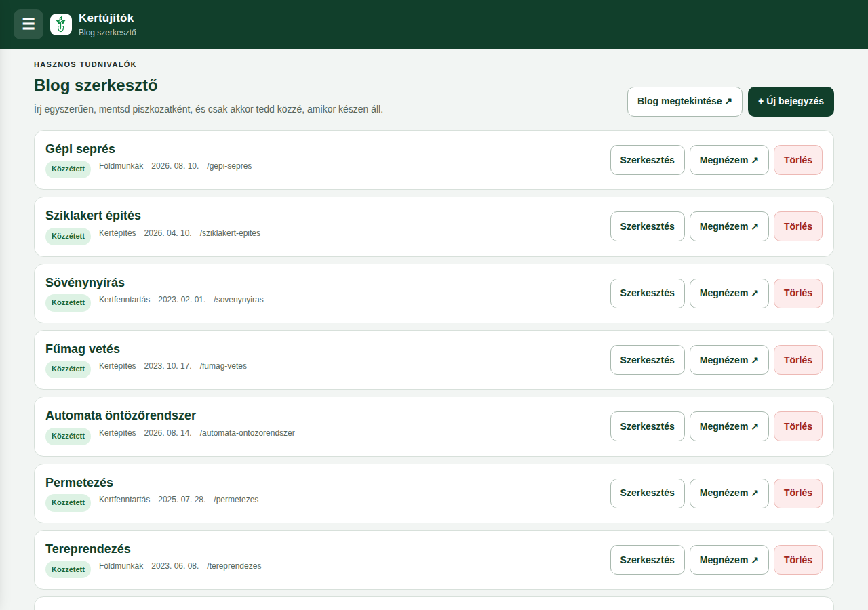The height and width of the screenshot is (610, 868).
Task: View the Tereprendezés post
Action: pyautogui.click(x=729, y=560)
